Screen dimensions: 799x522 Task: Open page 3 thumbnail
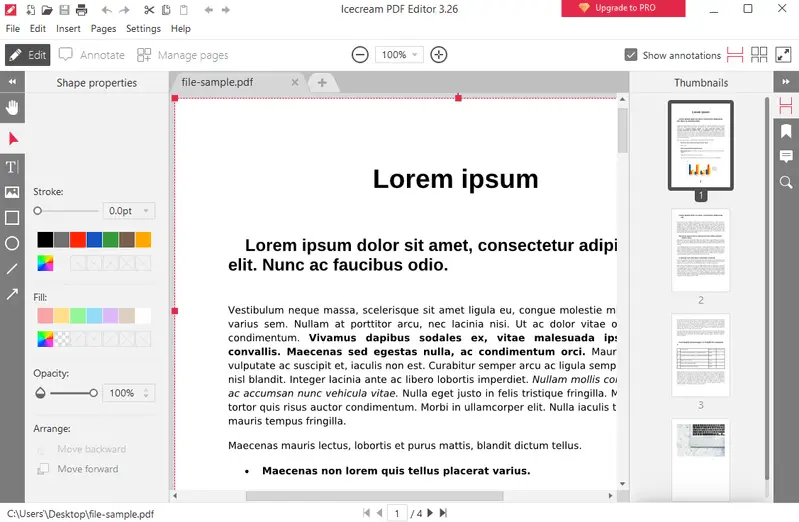(701, 355)
